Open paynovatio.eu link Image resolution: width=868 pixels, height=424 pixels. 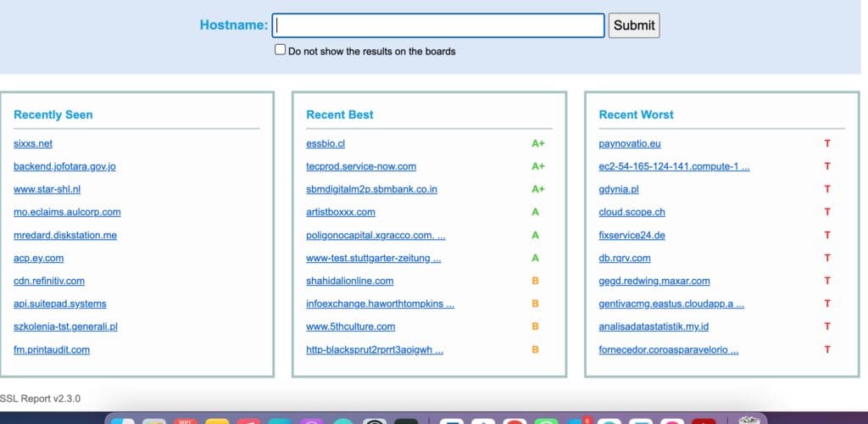pyautogui.click(x=630, y=143)
